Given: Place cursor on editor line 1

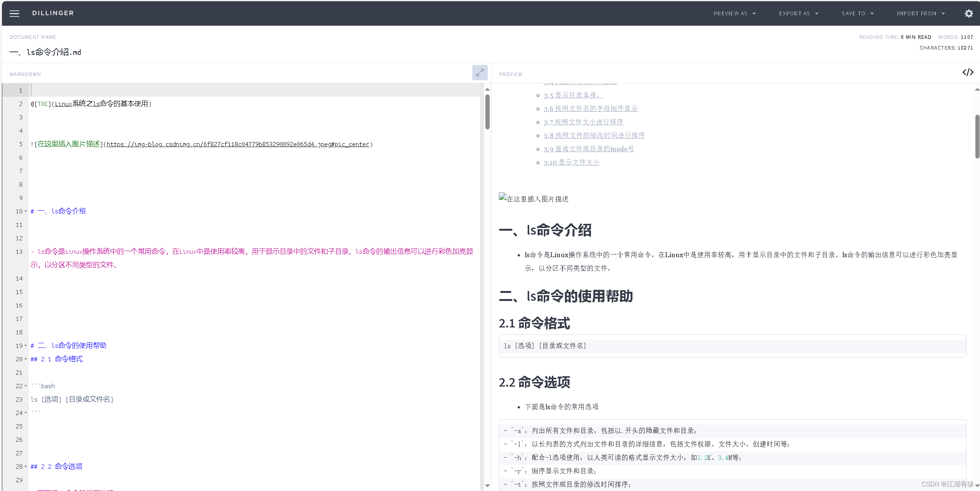Looking at the screenshot, I should point(255,91).
